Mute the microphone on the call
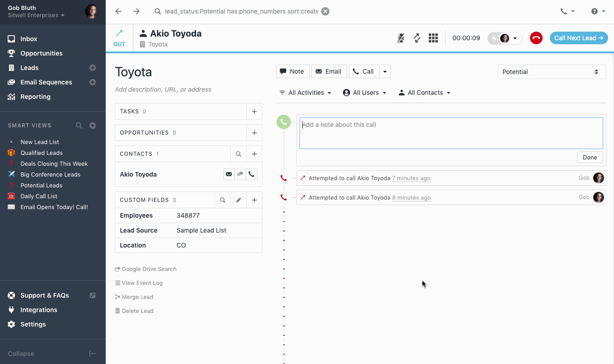This screenshot has width=614, height=364. click(401, 38)
